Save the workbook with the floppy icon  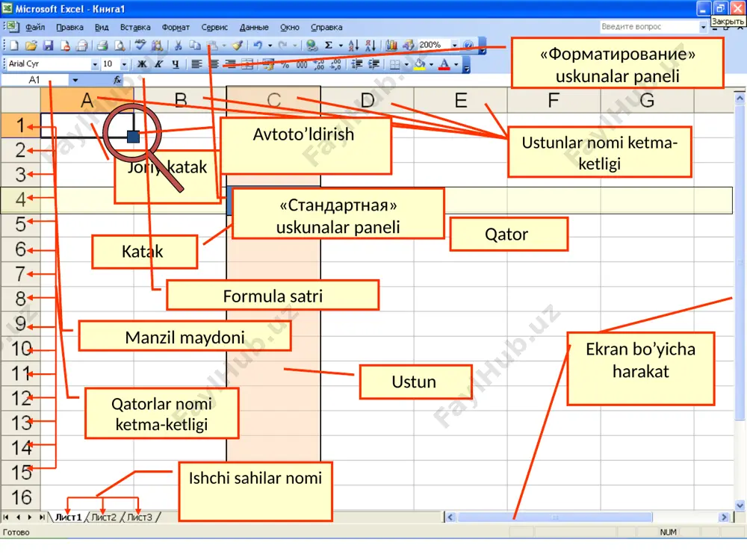pyautogui.click(x=48, y=46)
